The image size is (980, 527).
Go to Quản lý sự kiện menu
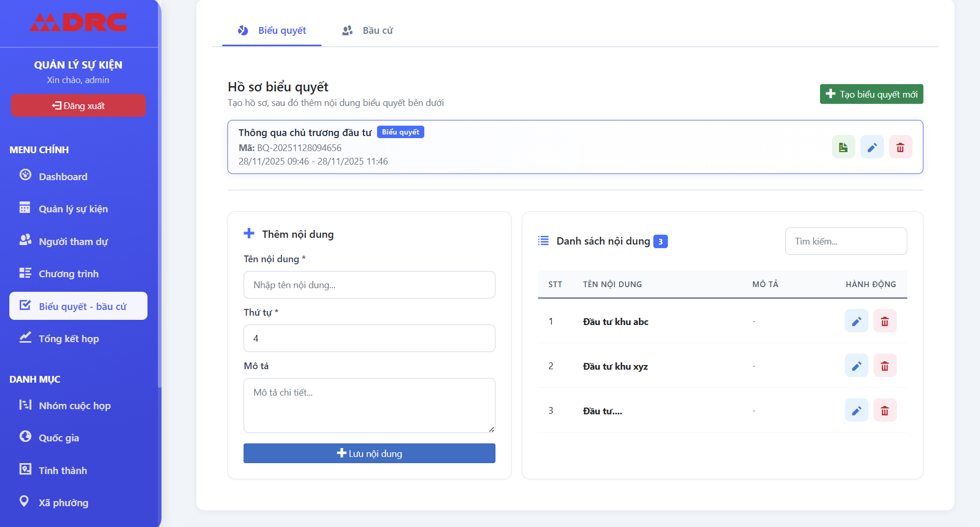(73, 209)
